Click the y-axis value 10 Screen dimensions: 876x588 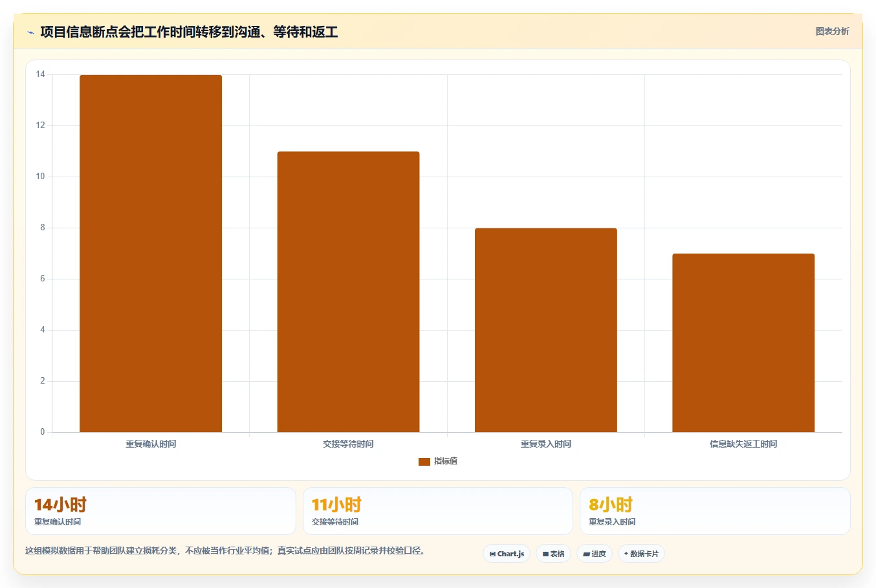[41, 177]
